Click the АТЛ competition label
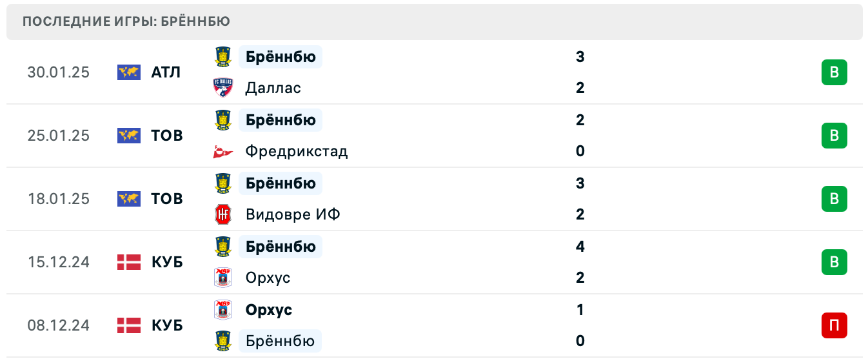Screen dimensions: 868x359 pyautogui.click(x=166, y=72)
